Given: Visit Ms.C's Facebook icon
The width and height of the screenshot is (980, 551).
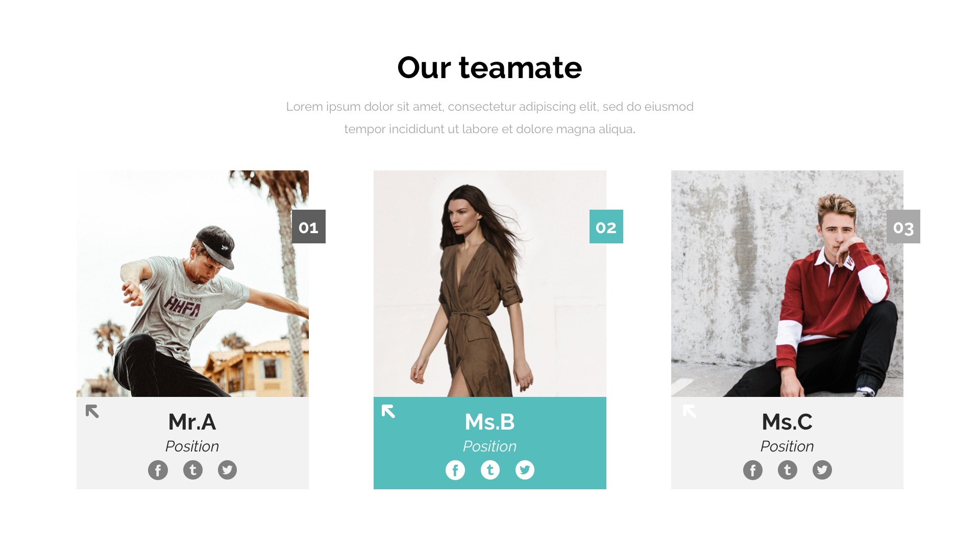Looking at the screenshot, I should [x=753, y=470].
